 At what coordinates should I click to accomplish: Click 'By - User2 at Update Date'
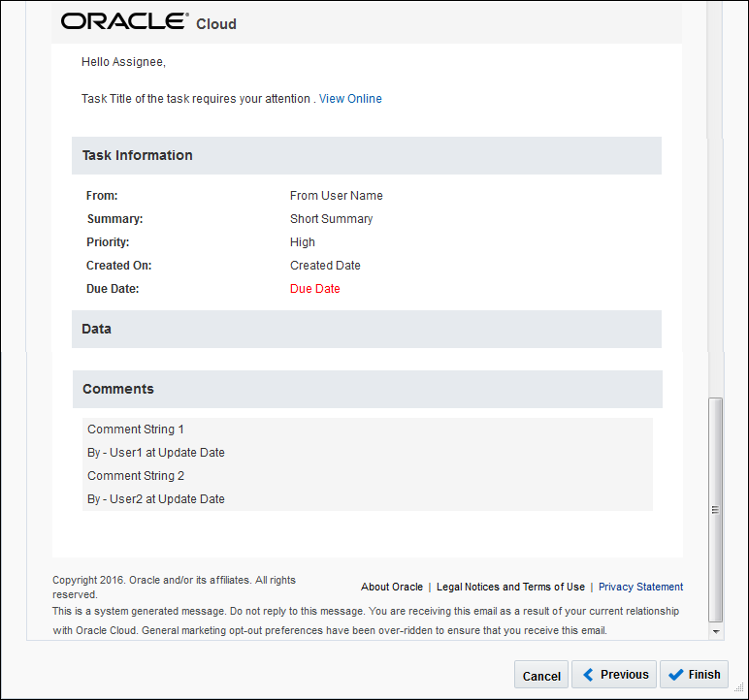pyautogui.click(x=156, y=499)
